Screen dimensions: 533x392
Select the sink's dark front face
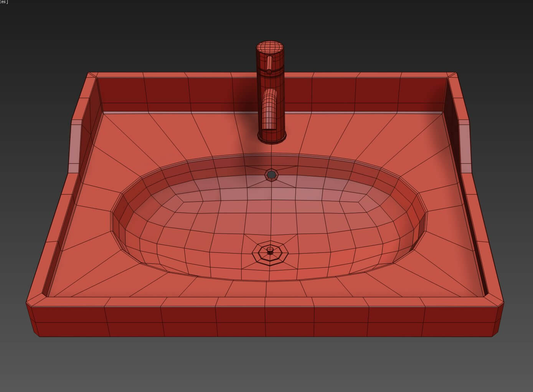point(265,322)
